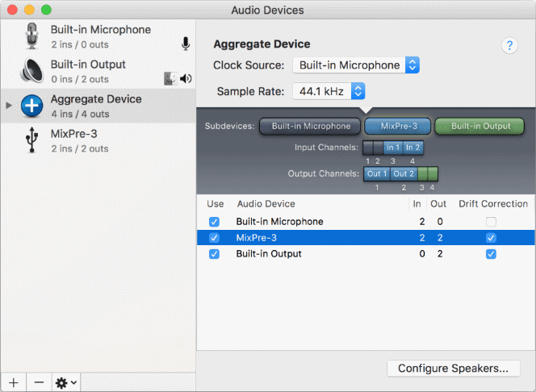536x392 pixels.
Task: Click the In 1 input channel block
Action: pos(392,148)
